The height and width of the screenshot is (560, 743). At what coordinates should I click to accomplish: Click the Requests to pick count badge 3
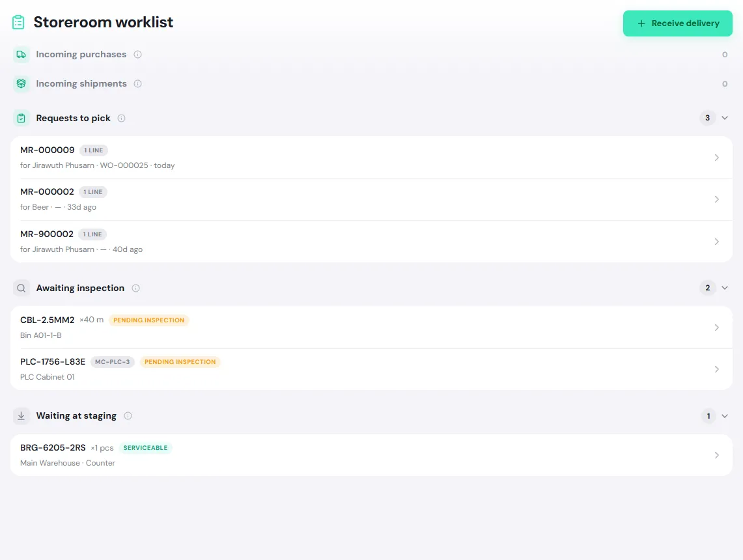(x=707, y=118)
